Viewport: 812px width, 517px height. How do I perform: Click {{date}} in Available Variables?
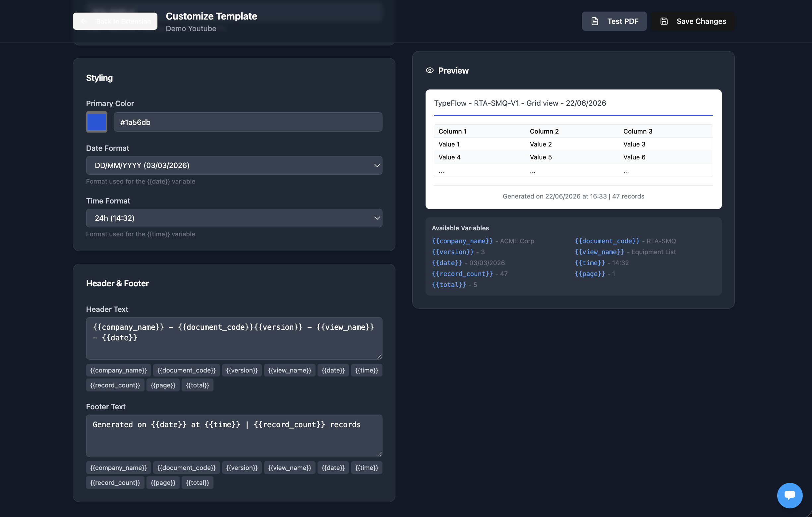point(447,263)
